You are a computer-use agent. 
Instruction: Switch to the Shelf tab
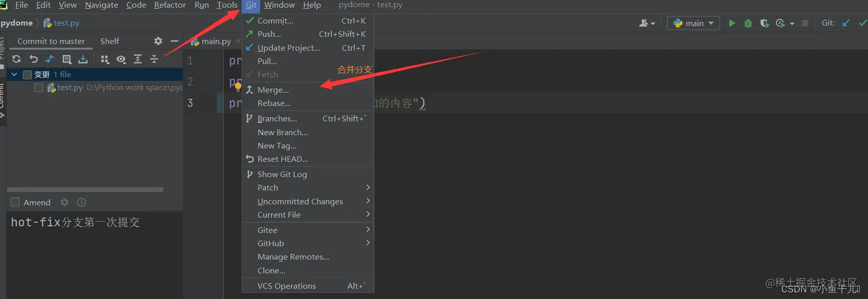(x=110, y=41)
